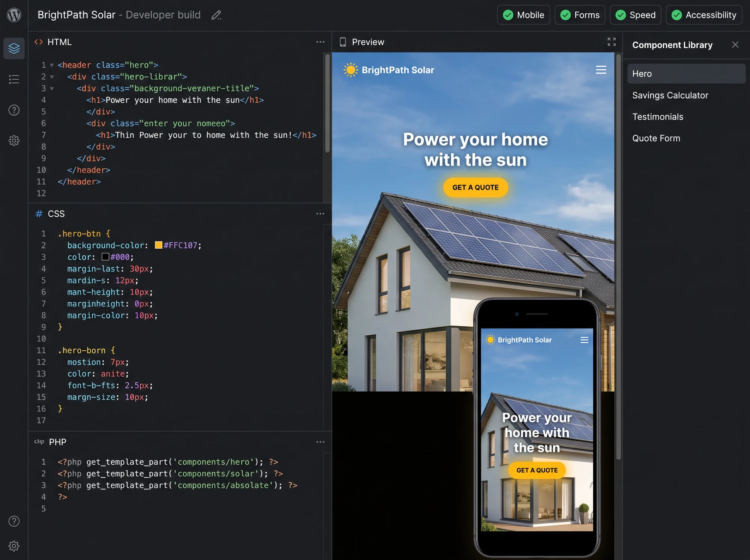
Task: Open the PHP panel options menu
Action: point(320,442)
